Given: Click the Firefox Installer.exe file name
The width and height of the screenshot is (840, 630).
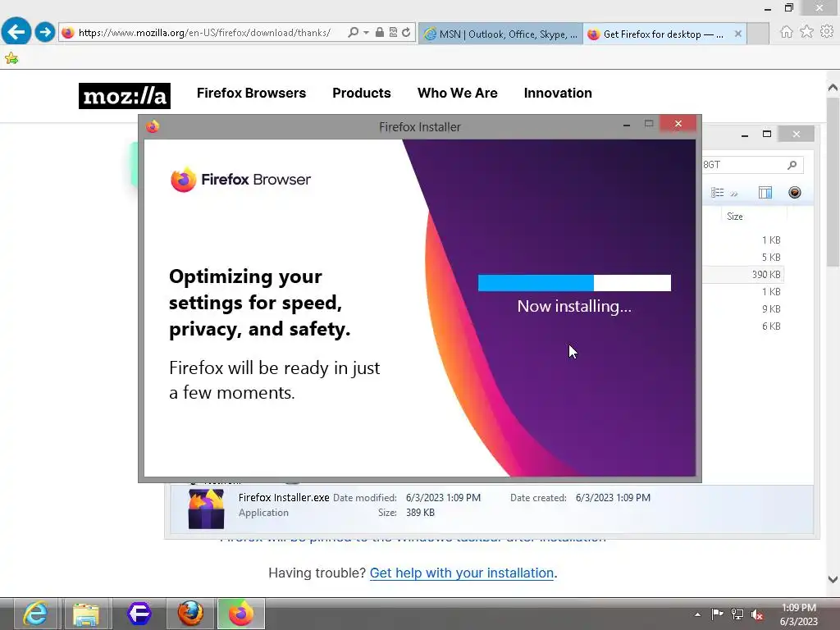Looking at the screenshot, I should [284, 498].
